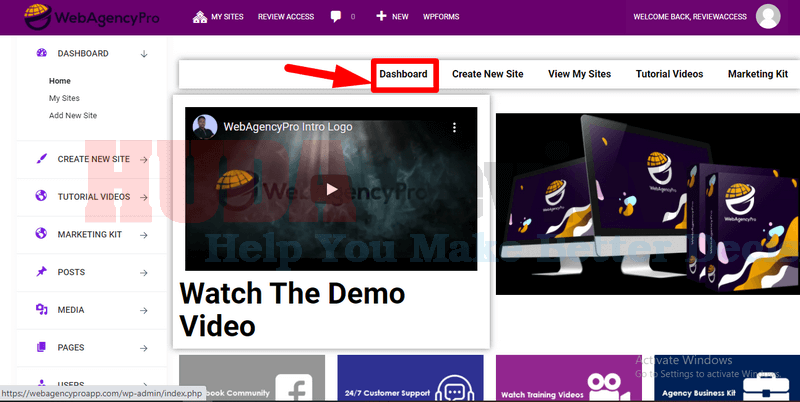Screen dimensions: 800x402
Task: Click the Media icon in sidebar
Action: pos(41,309)
